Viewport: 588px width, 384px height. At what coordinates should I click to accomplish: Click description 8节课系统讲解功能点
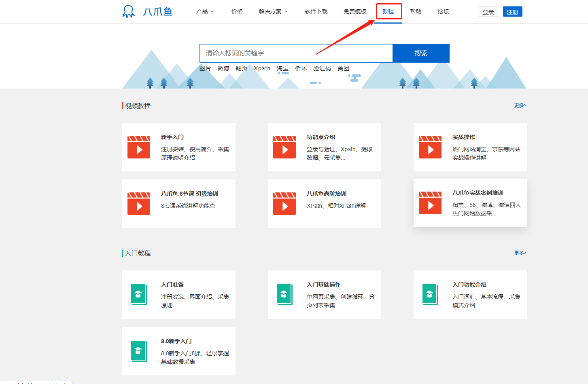(x=188, y=206)
